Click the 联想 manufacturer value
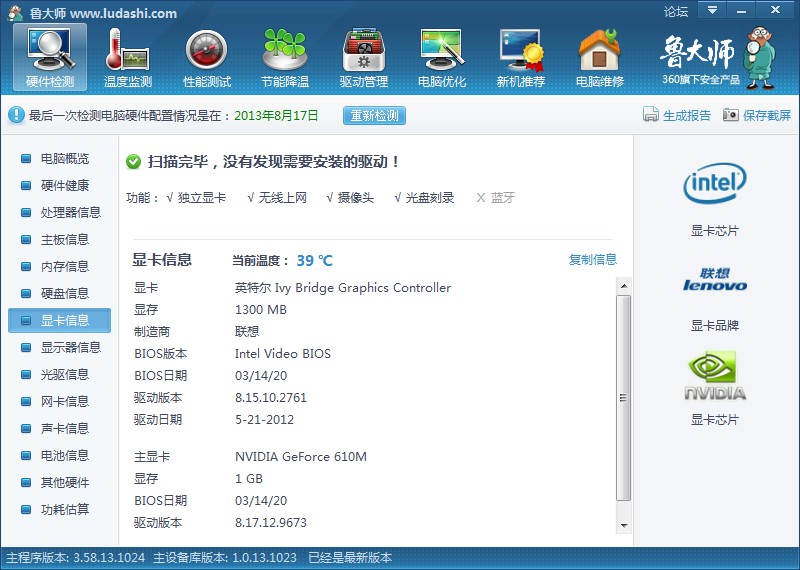 (x=247, y=332)
